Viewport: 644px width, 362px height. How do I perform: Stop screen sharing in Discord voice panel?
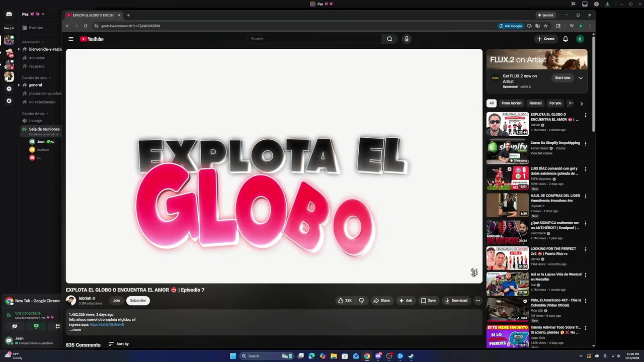pos(36,326)
